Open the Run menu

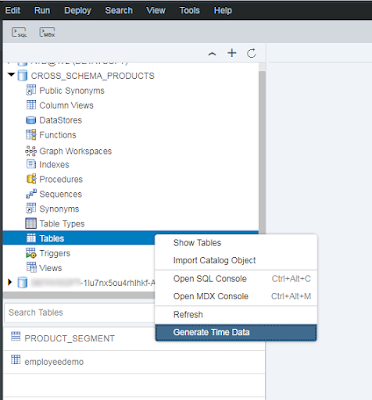click(42, 11)
